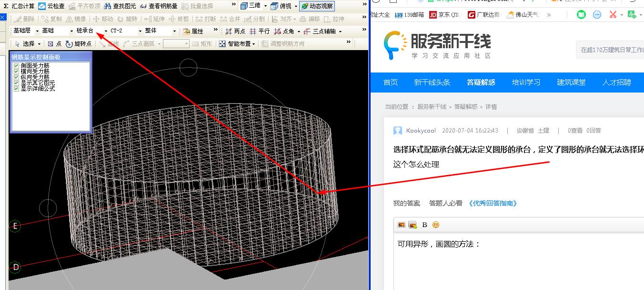The image size is (644, 290).
Task: Open the 人才招聘 nav tab
Action: (616, 82)
